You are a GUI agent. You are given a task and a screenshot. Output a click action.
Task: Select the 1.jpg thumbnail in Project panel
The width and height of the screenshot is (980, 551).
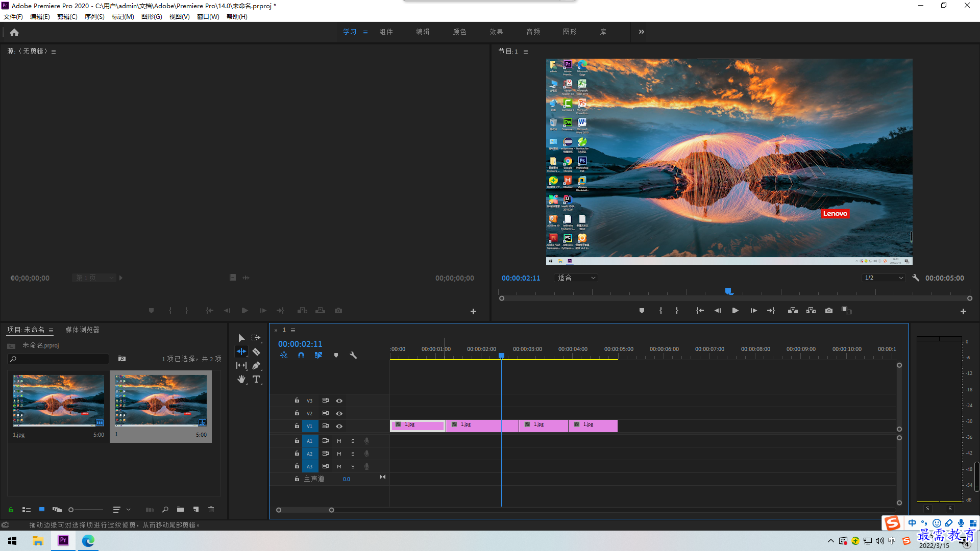(58, 401)
